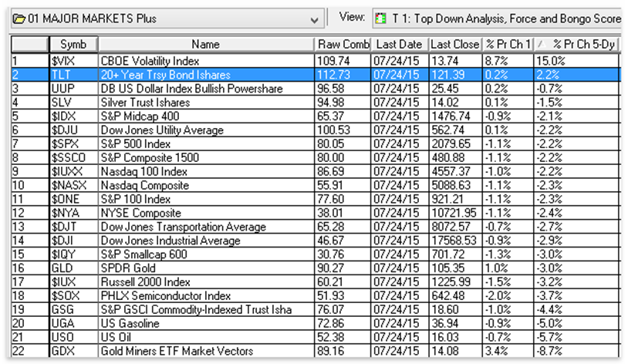Viewport: 628px width, 364px height.
Task: Sort by the Raw Comb column header
Action: [343, 44]
